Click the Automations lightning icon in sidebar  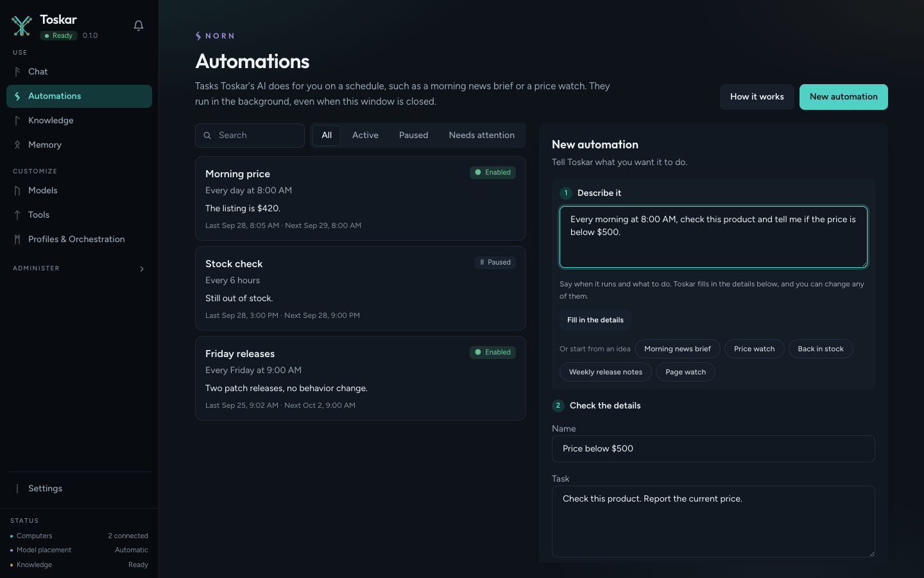pyautogui.click(x=17, y=96)
